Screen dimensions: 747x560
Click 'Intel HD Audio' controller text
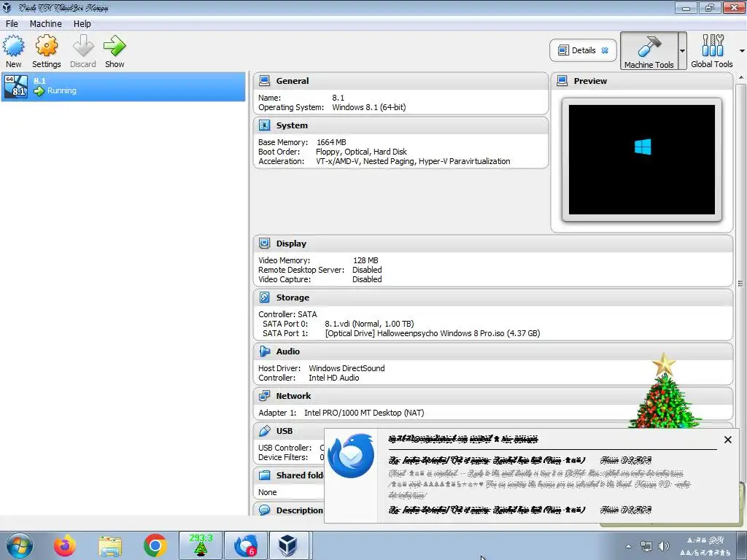(x=333, y=378)
